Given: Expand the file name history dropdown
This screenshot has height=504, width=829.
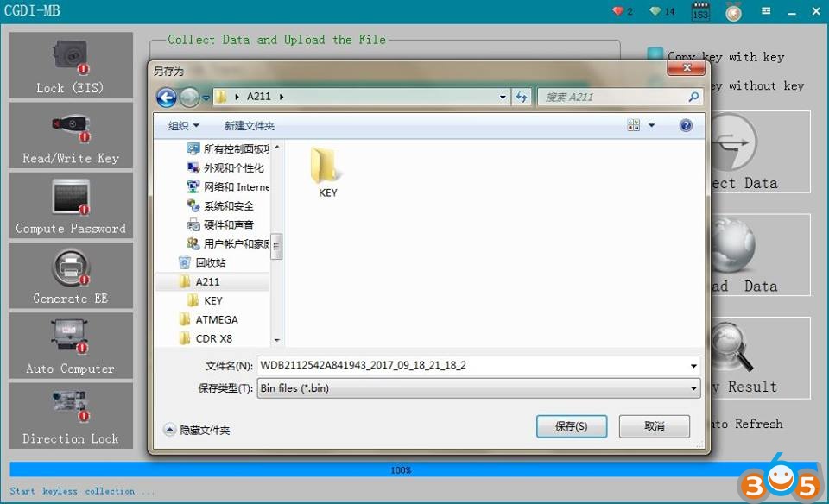Looking at the screenshot, I should (693, 366).
